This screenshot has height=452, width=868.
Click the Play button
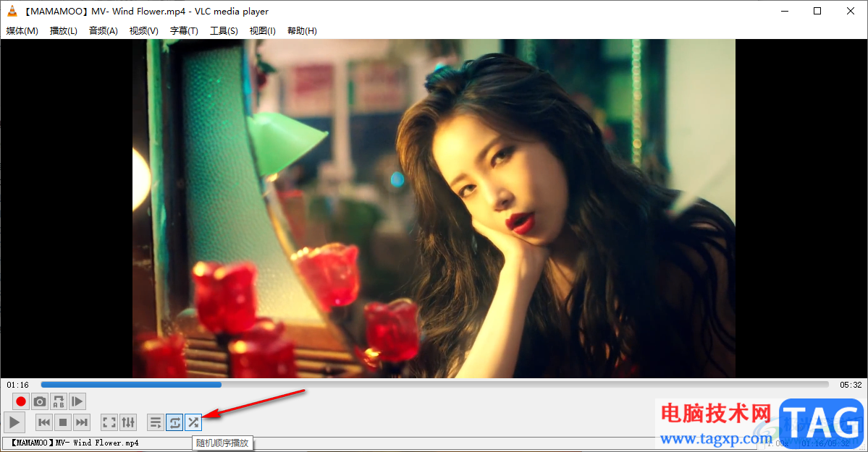point(14,422)
